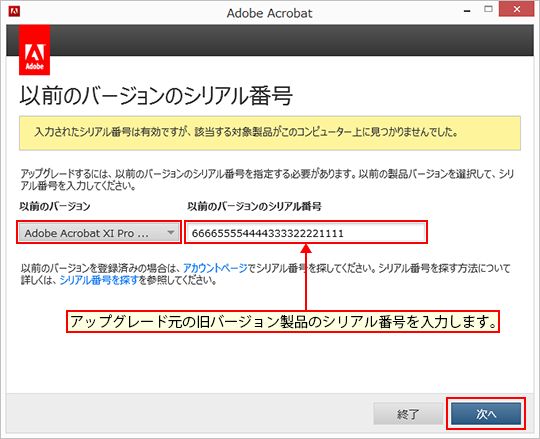Click the 終了 button

(x=408, y=414)
